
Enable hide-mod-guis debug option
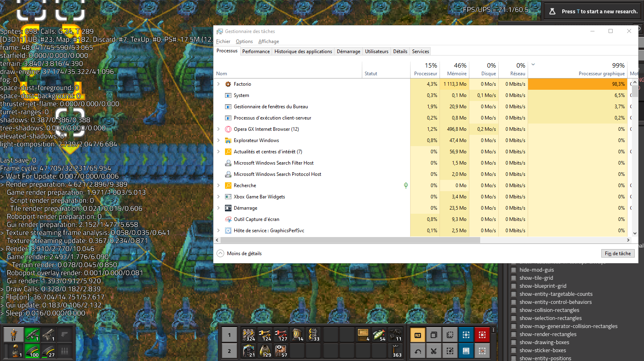pyautogui.click(x=514, y=270)
